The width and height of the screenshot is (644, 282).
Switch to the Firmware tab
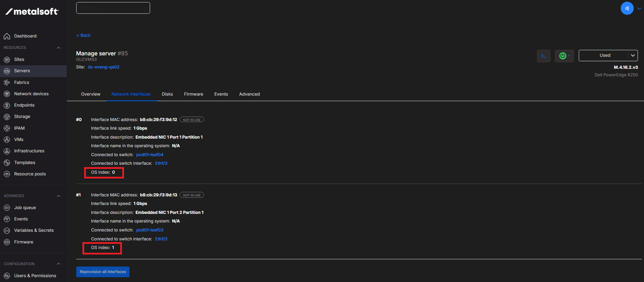(193, 94)
